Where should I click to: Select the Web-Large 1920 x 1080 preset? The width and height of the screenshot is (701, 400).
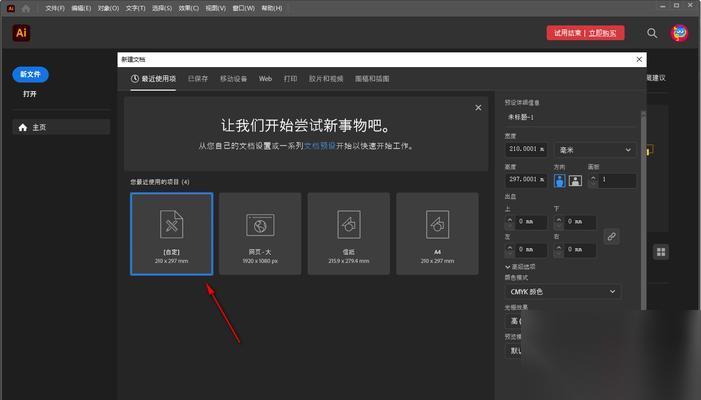(260, 233)
